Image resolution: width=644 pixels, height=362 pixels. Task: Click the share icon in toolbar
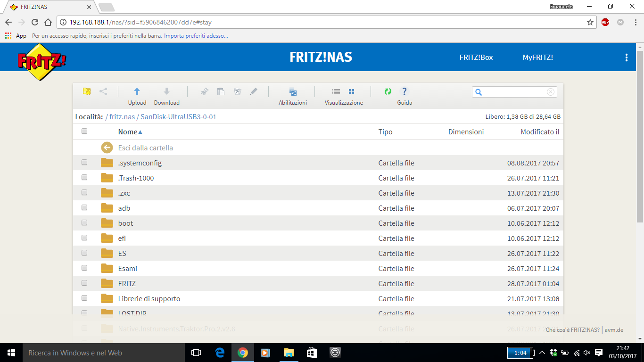tap(103, 91)
